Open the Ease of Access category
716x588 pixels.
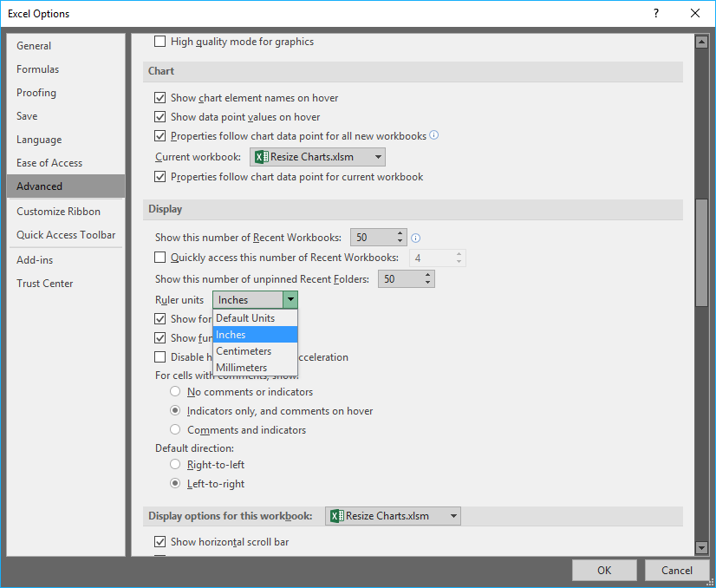click(x=66, y=163)
